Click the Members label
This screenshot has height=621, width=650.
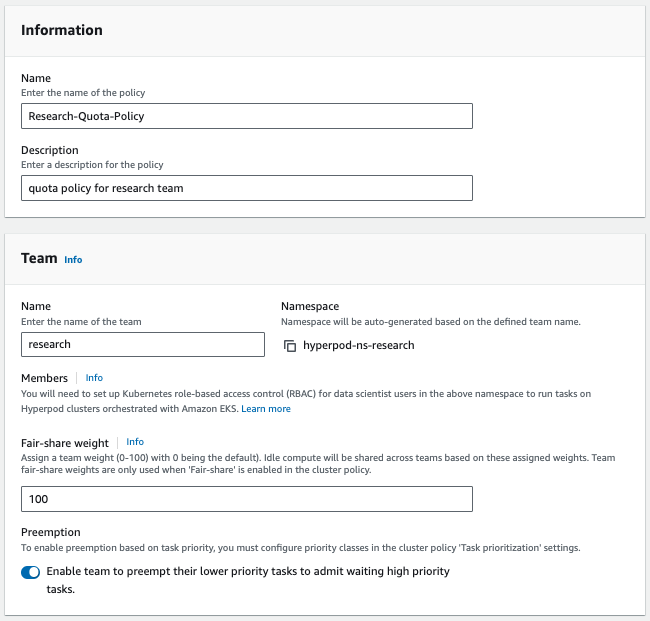click(44, 378)
